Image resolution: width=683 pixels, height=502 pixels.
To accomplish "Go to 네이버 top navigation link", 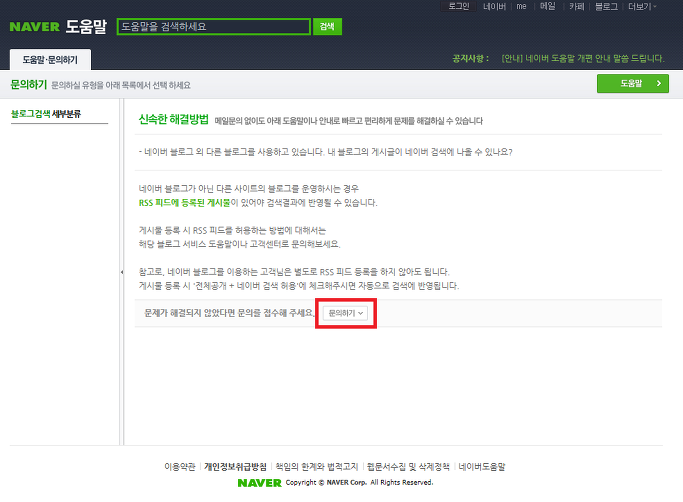I will (494, 7).
